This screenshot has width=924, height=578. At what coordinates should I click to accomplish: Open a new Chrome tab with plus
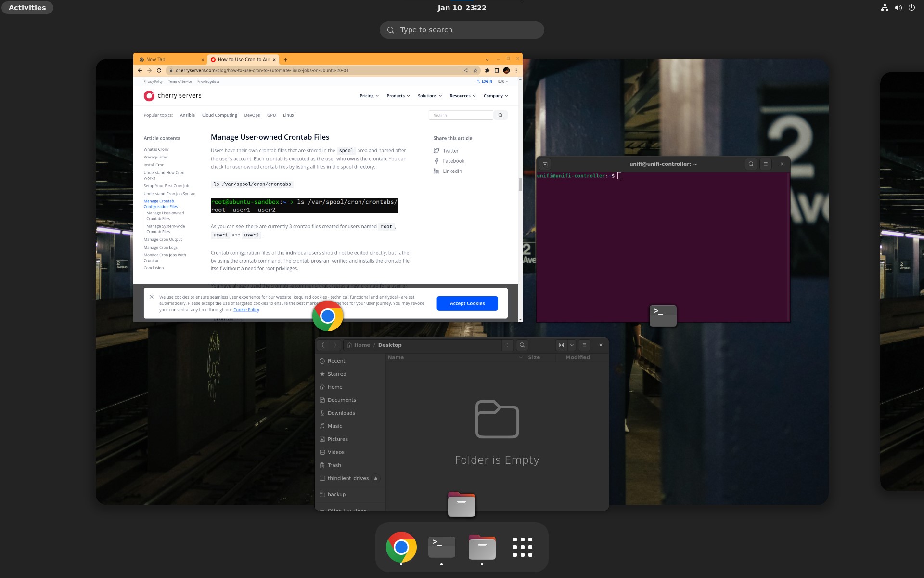click(x=285, y=60)
